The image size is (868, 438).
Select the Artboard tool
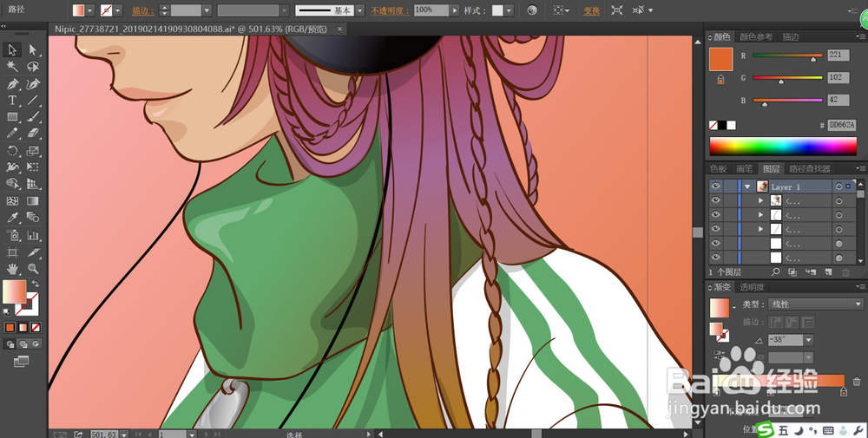point(12,252)
